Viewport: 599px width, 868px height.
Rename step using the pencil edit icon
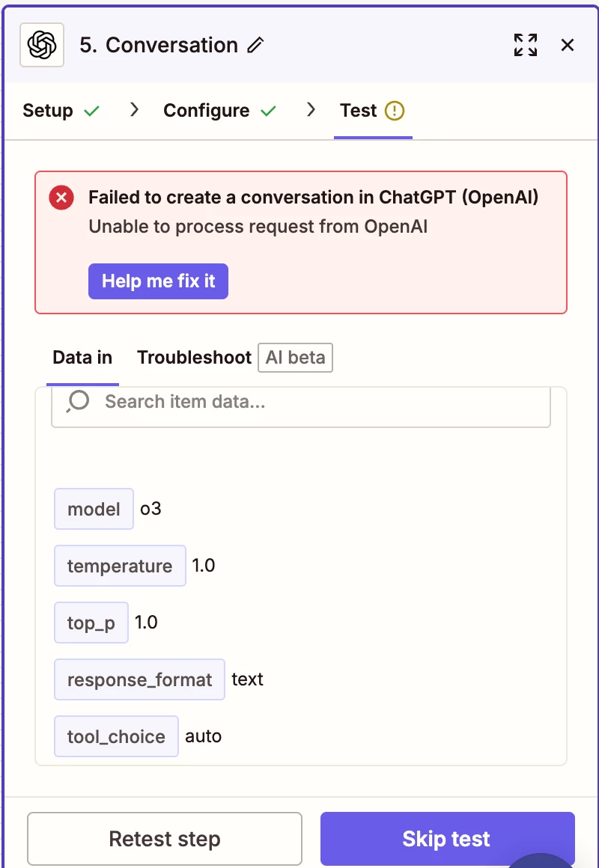coord(255,46)
